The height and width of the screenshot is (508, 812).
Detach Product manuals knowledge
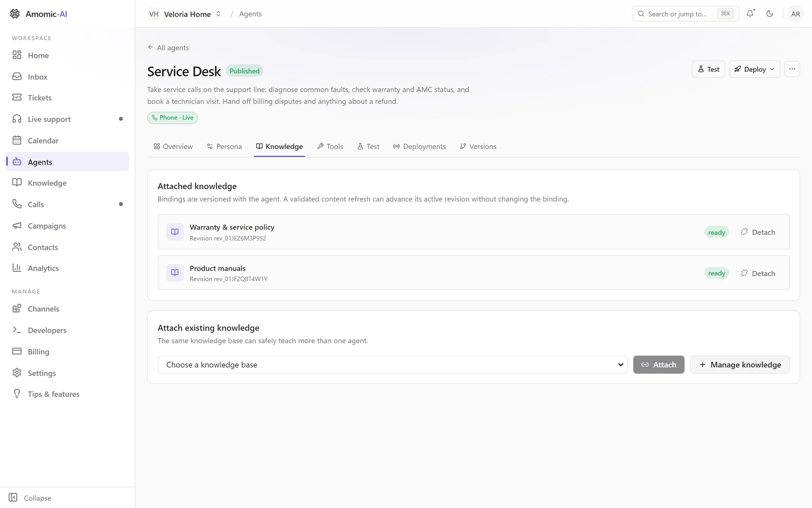click(758, 273)
